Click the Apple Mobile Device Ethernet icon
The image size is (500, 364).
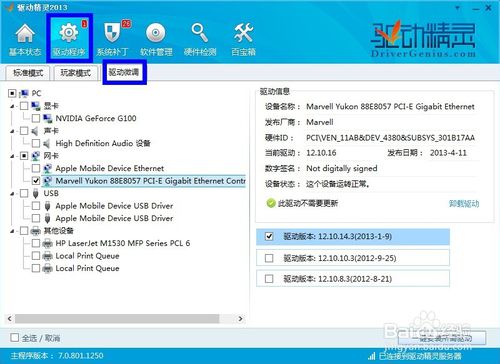click(x=48, y=168)
